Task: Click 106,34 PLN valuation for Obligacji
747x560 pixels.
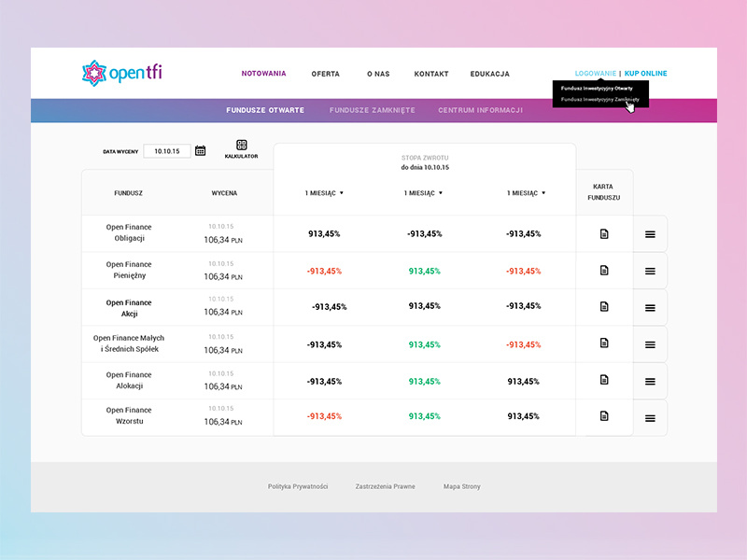Action: (223, 240)
